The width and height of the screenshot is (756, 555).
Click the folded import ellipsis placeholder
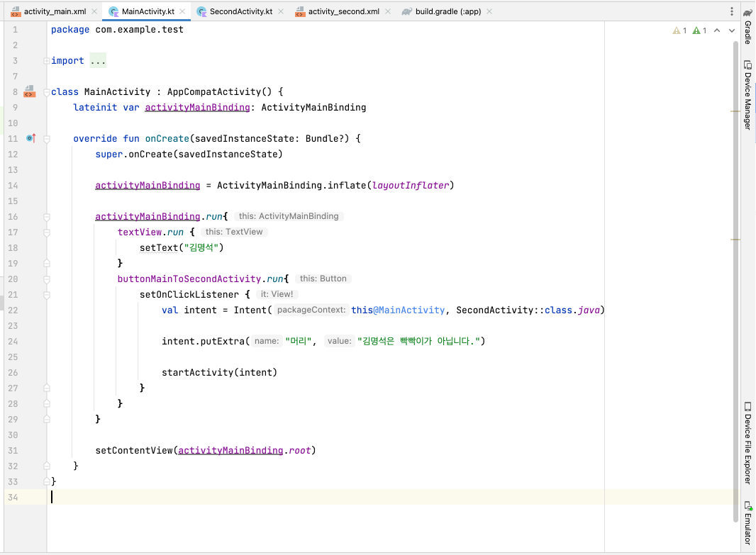(98, 61)
